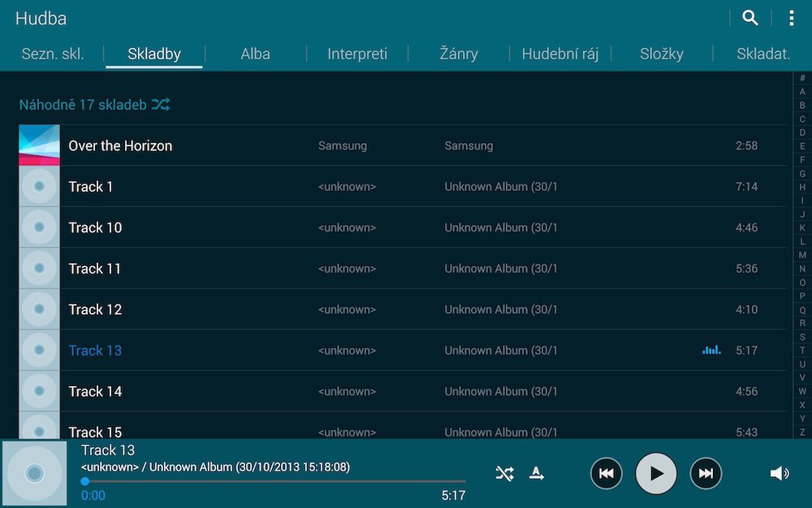Screen dimensions: 812x508
Task: Skip to the next track
Action: pyautogui.click(x=706, y=472)
